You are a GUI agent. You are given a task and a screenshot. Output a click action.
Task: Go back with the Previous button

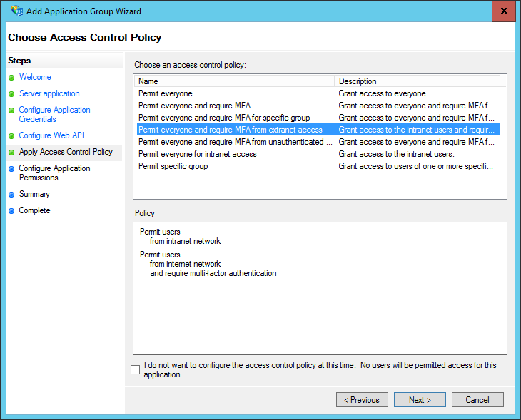pyautogui.click(x=362, y=400)
